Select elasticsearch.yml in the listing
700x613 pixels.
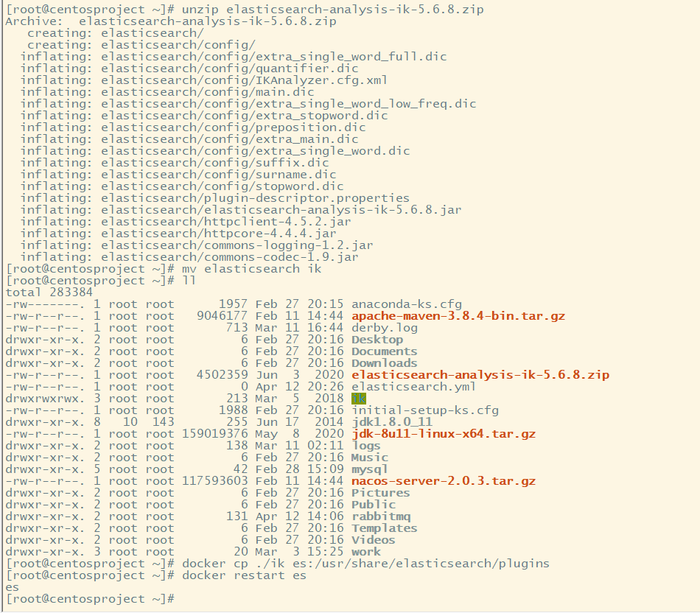pos(413,387)
